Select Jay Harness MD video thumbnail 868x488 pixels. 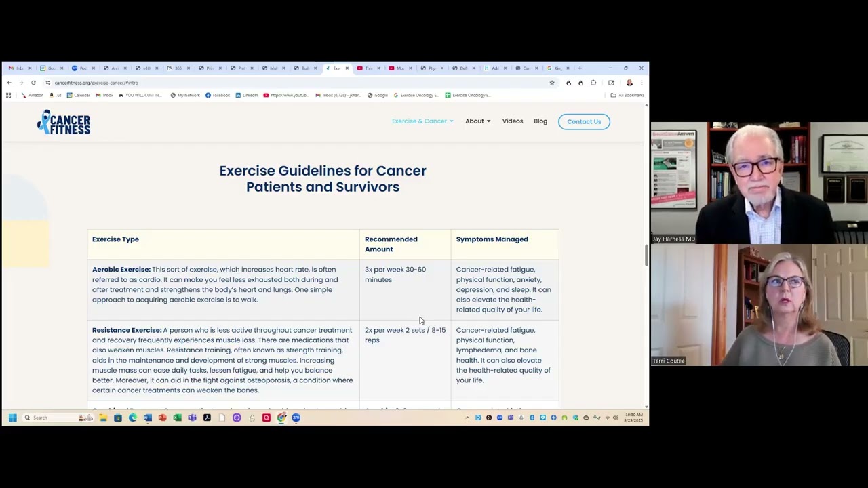[x=759, y=183]
